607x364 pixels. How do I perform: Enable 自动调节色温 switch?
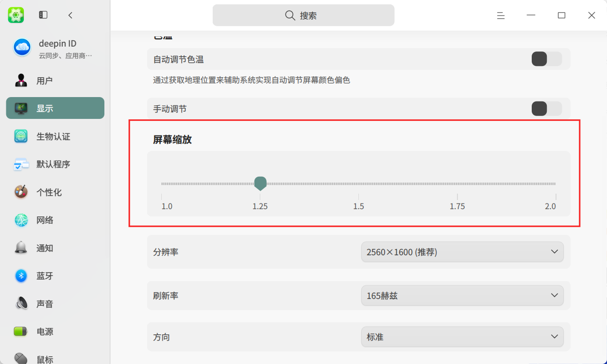547,59
